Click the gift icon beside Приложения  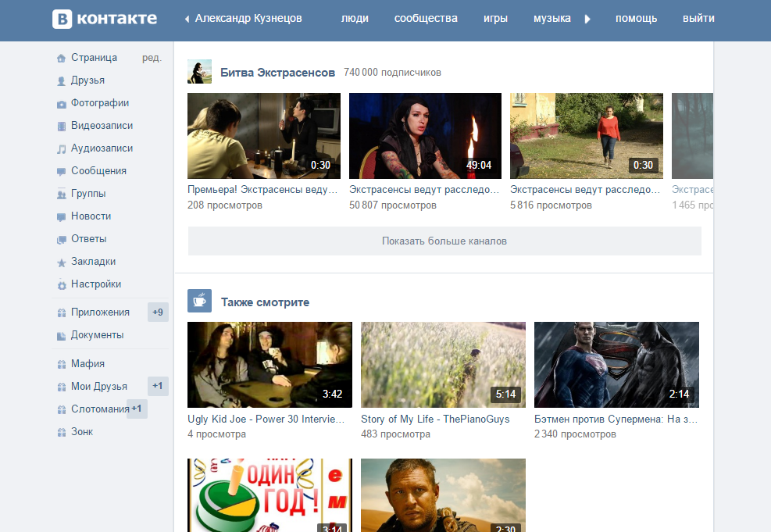point(62,312)
